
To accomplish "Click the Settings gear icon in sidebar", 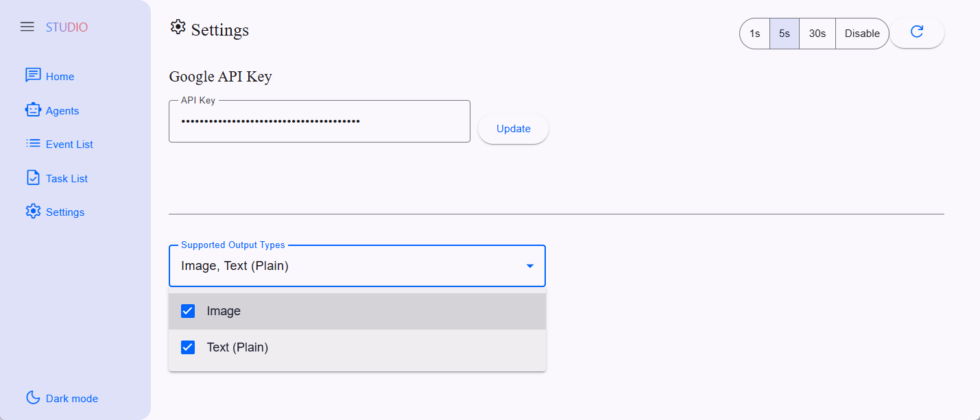I will pyautogui.click(x=33, y=212).
